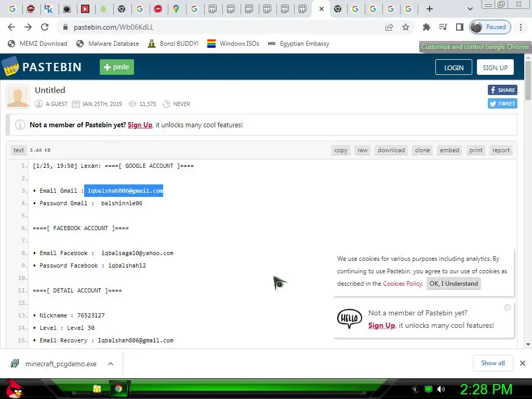This screenshot has width=532, height=399.
Task: Switch to the Google Maps tab
Action: [176, 9]
